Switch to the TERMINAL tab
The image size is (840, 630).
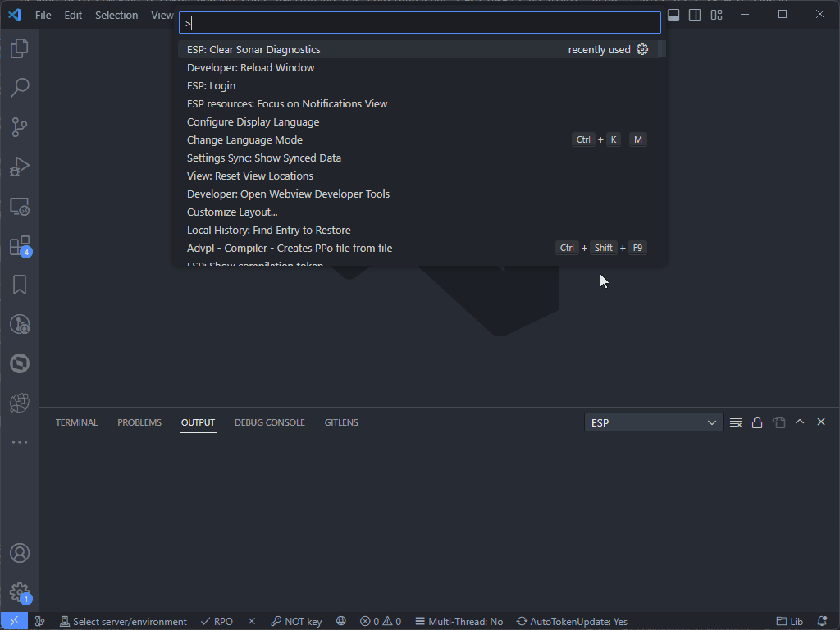(x=76, y=422)
